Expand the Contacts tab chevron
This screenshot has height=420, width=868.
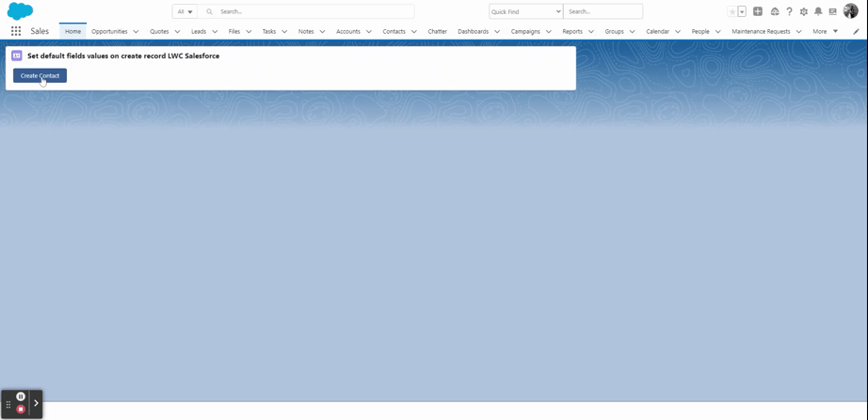click(x=413, y=32)
